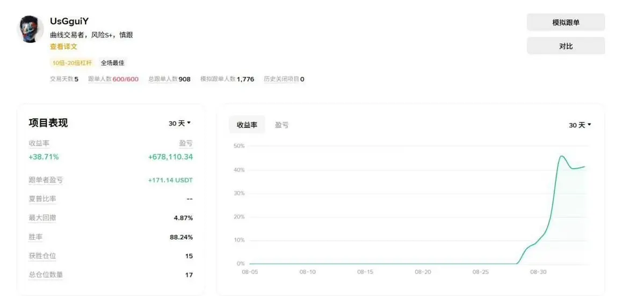This screenshot has width=644, height=296.
Task: Click the 胜率 label
Action: [x=35, y=237]
